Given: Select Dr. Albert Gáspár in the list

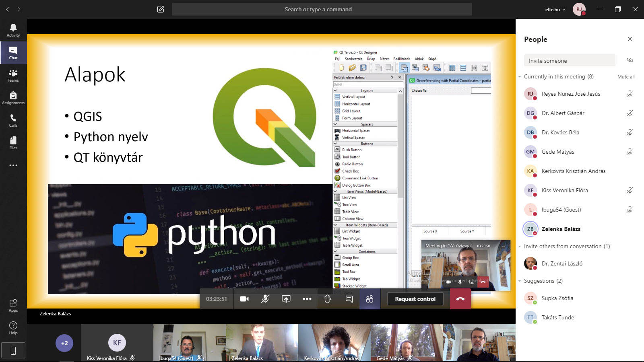Looking at the screenshot, I should 580,113.
